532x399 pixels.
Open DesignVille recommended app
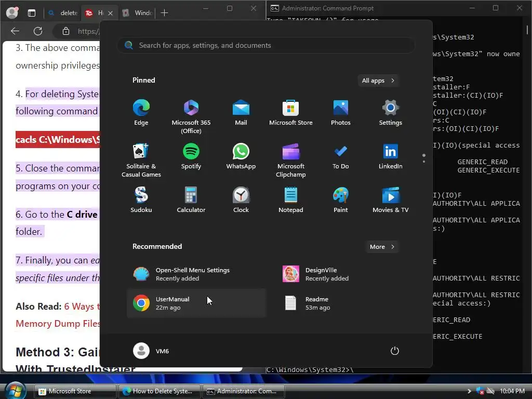click(x=346, y=274)
